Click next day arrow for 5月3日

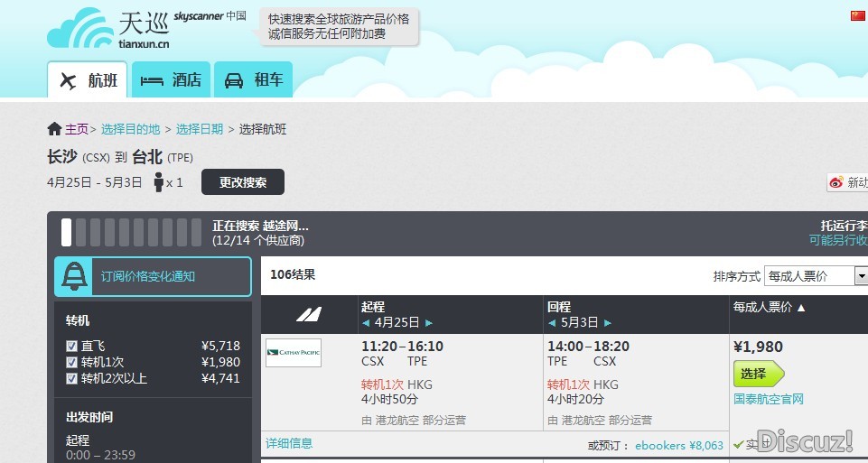(607, 322)
